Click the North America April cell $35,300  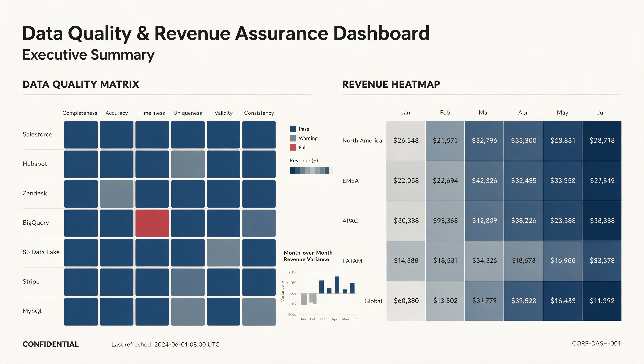(523, 141)
